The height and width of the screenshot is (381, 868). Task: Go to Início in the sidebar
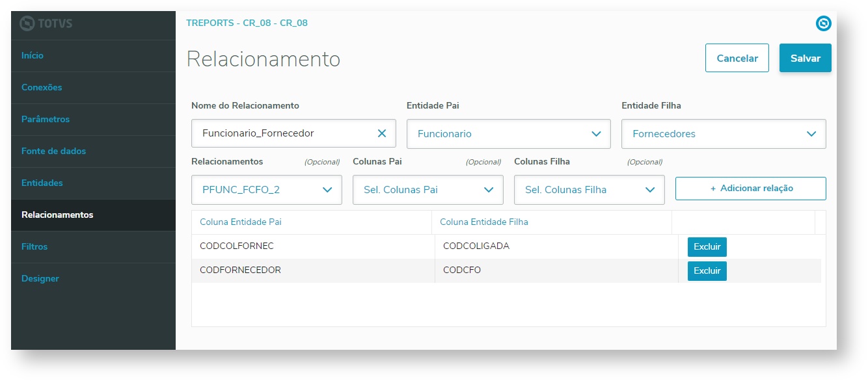point(33,56)
